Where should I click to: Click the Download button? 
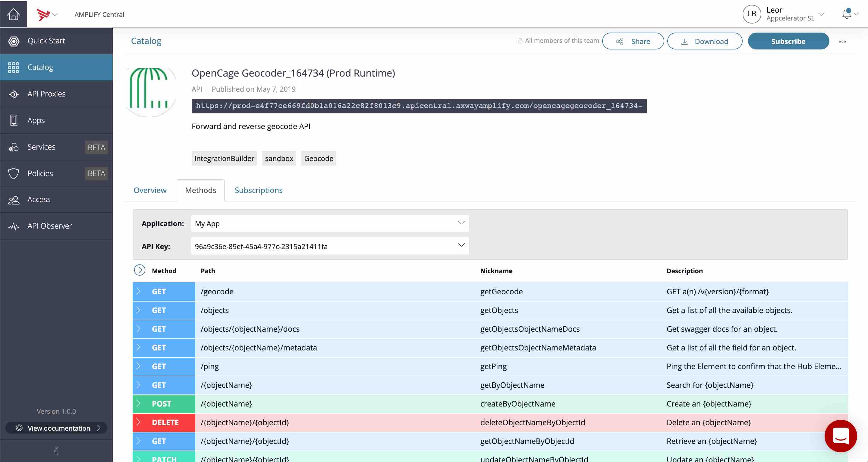pos(705,41)
